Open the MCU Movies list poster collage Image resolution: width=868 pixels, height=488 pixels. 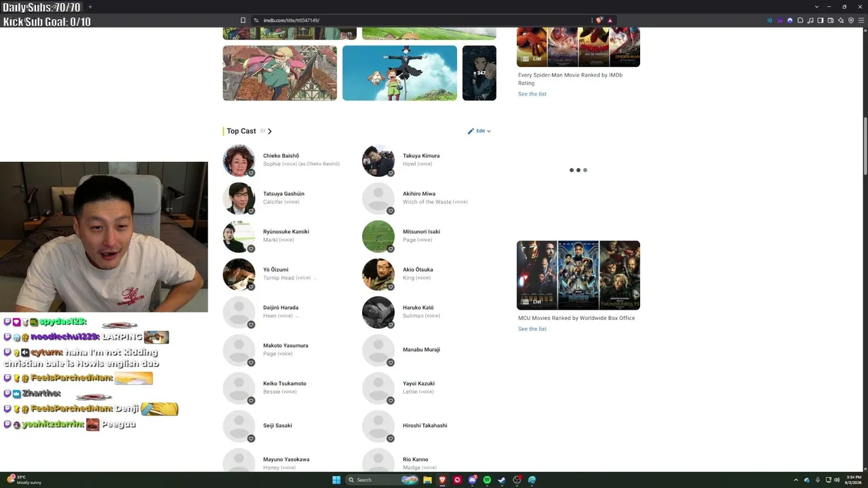click(578, 275)
